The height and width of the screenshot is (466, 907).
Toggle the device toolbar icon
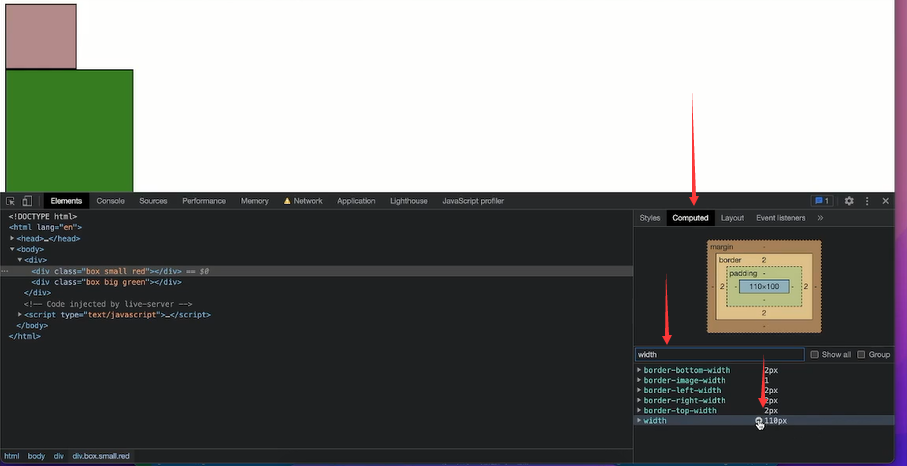pos(27,201)
